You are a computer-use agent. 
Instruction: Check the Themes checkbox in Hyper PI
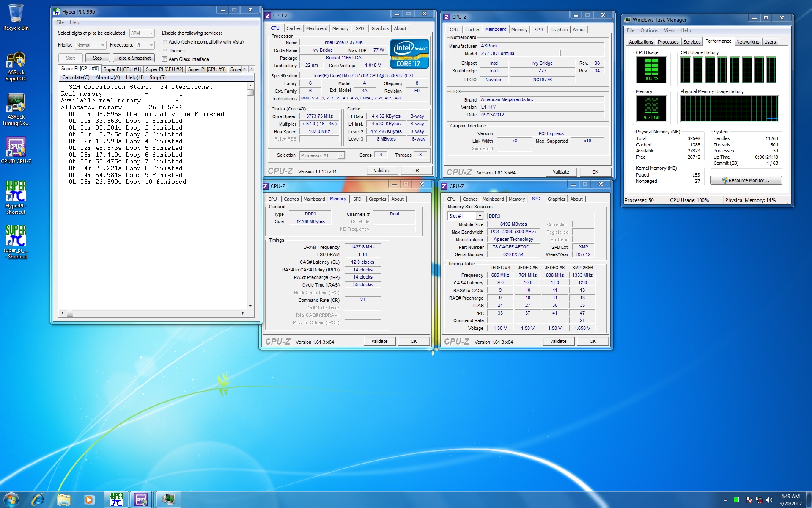click(165, 51)
